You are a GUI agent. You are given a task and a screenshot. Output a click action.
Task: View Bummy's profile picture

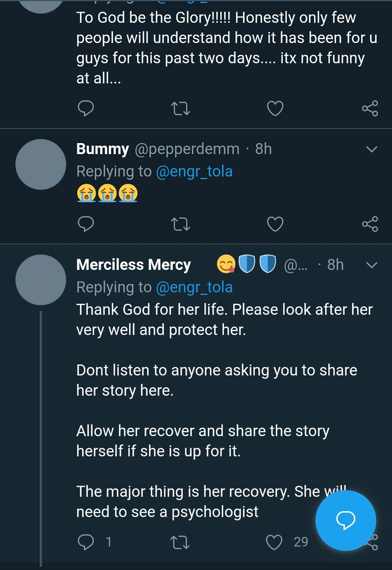[41, 164]
